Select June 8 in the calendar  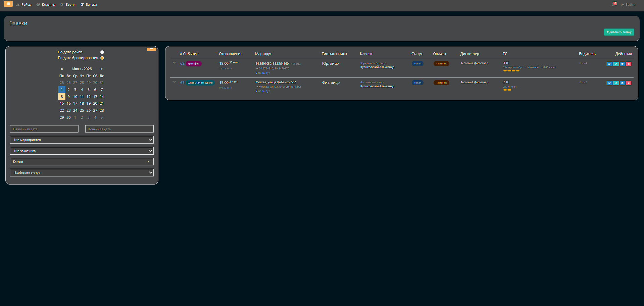(62, 97)
